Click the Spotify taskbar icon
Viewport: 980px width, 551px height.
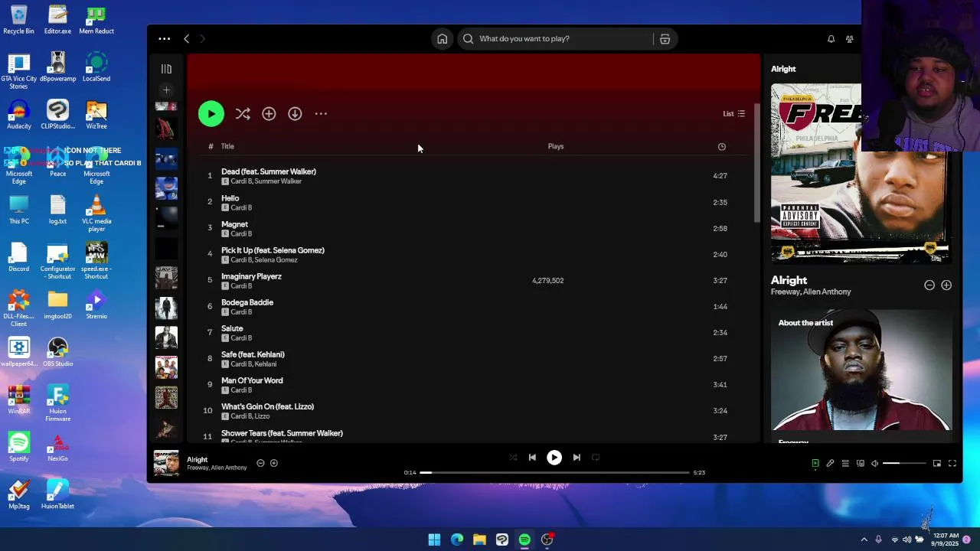tap(524, 540)
